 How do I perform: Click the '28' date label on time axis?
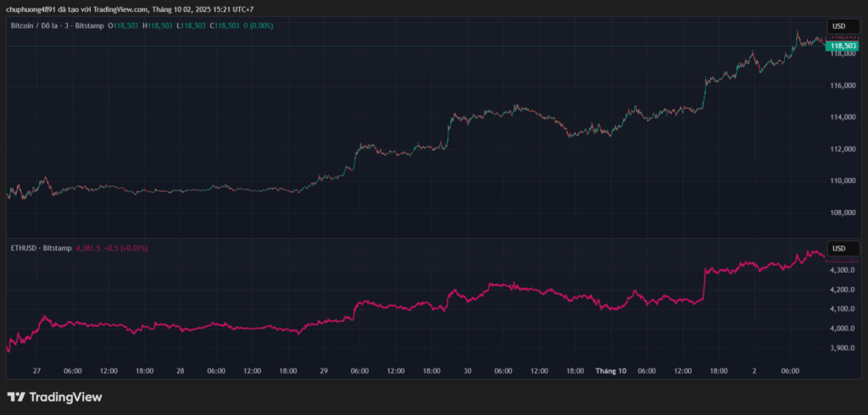point(180,370)
